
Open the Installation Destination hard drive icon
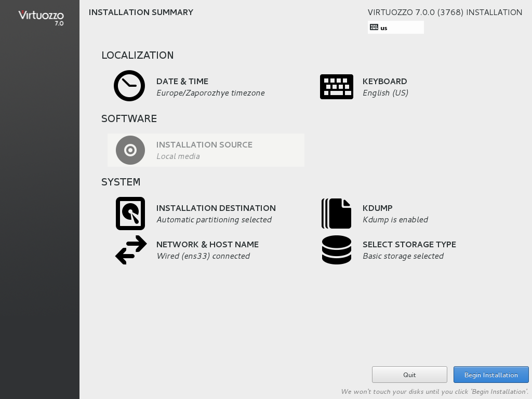[130, 214]
